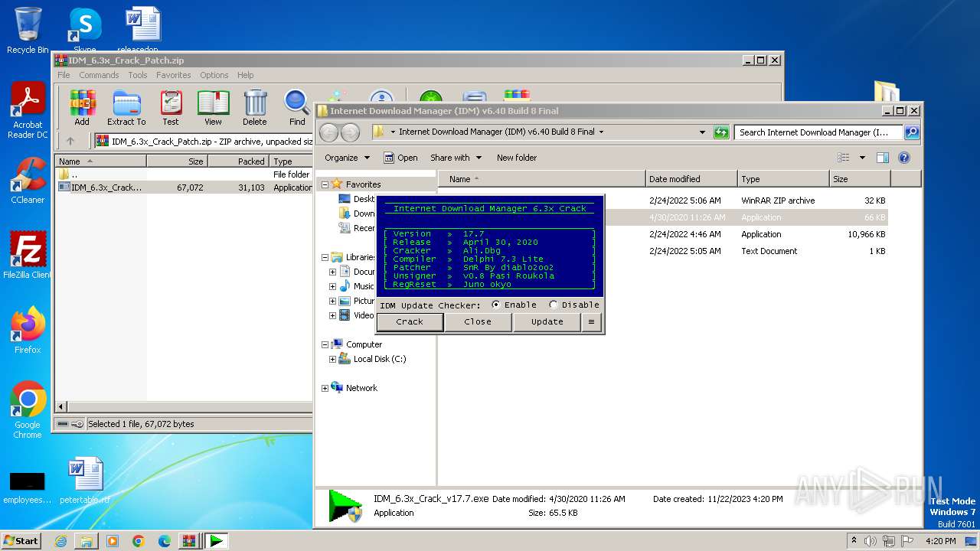This screenshot has height=551, width=980.
Task: Click the Find magnifier icon in WinRAR
Action: 297,108
